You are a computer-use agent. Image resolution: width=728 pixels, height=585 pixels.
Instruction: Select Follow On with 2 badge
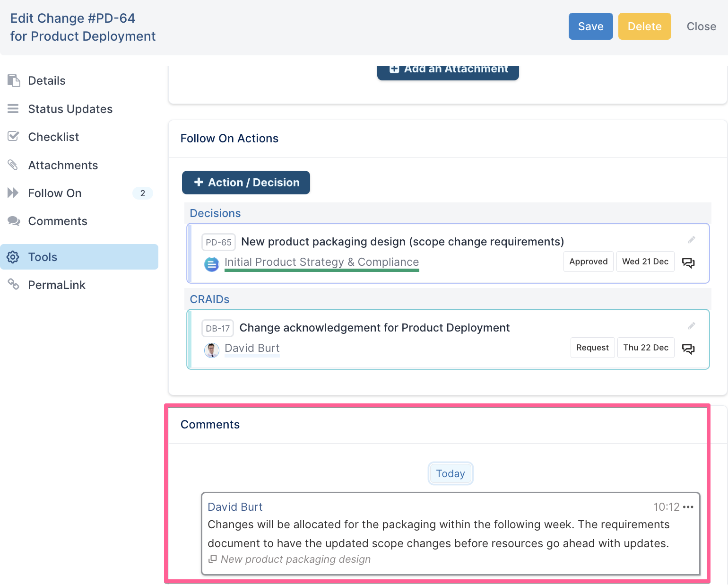pyautogui.click(x=55, y=193)
